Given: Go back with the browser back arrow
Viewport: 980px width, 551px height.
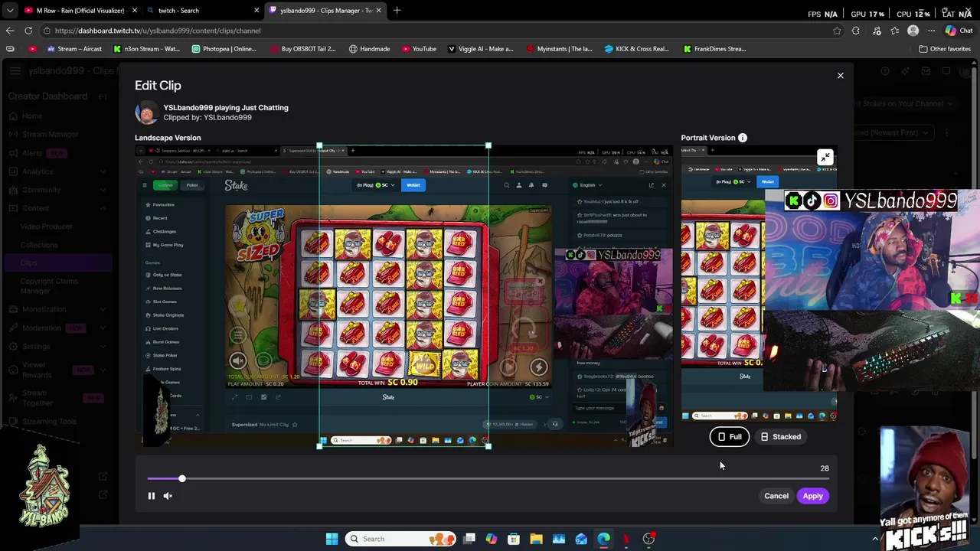Looking at the screenshot, I should pos(9,31).
